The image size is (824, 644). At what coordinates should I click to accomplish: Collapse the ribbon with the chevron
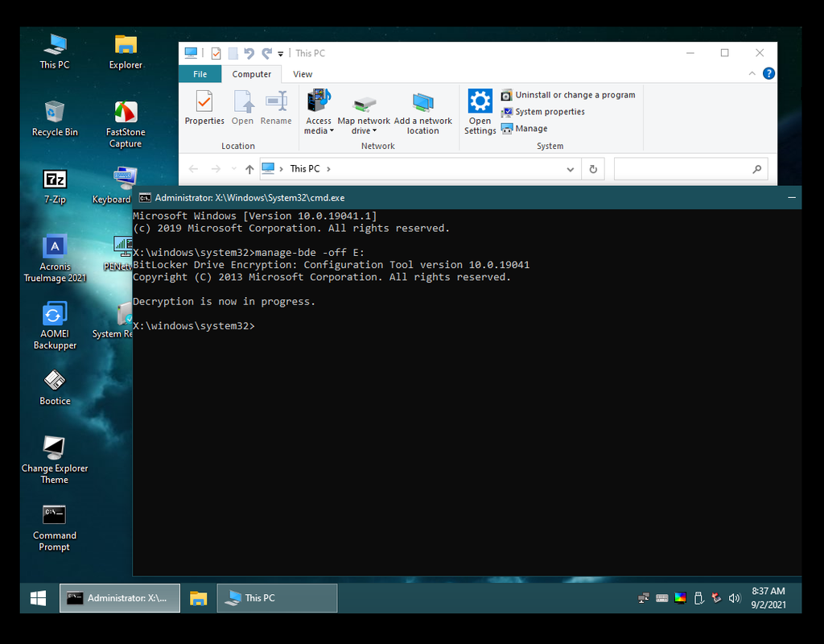click(752, 73)
